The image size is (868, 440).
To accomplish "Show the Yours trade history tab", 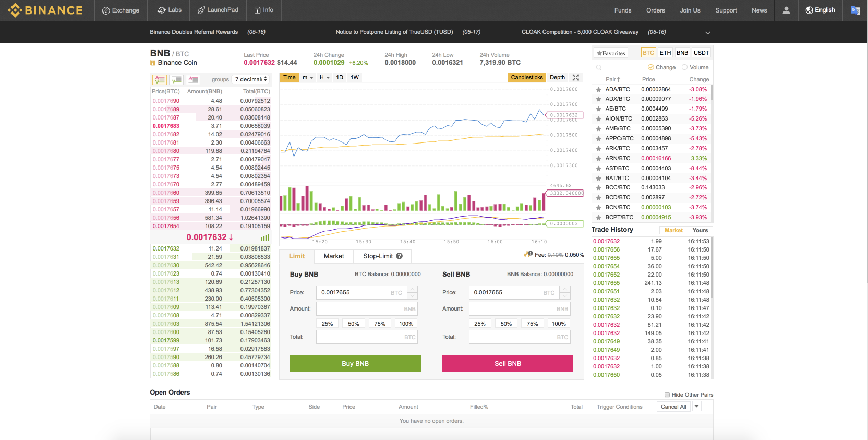I will pyautogui.click(x=700, y=230).
